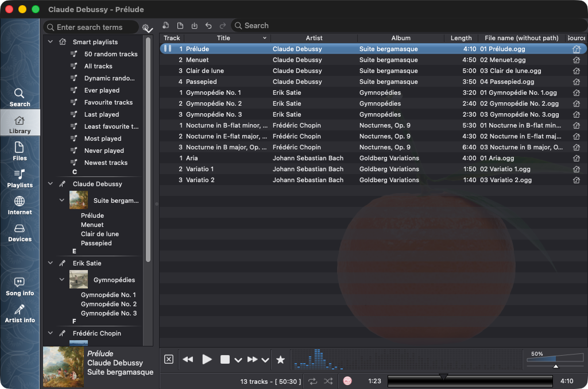Screen dimensions: 588x389
Task: Toggle shuffle mode
Action: tap(328, 381)
